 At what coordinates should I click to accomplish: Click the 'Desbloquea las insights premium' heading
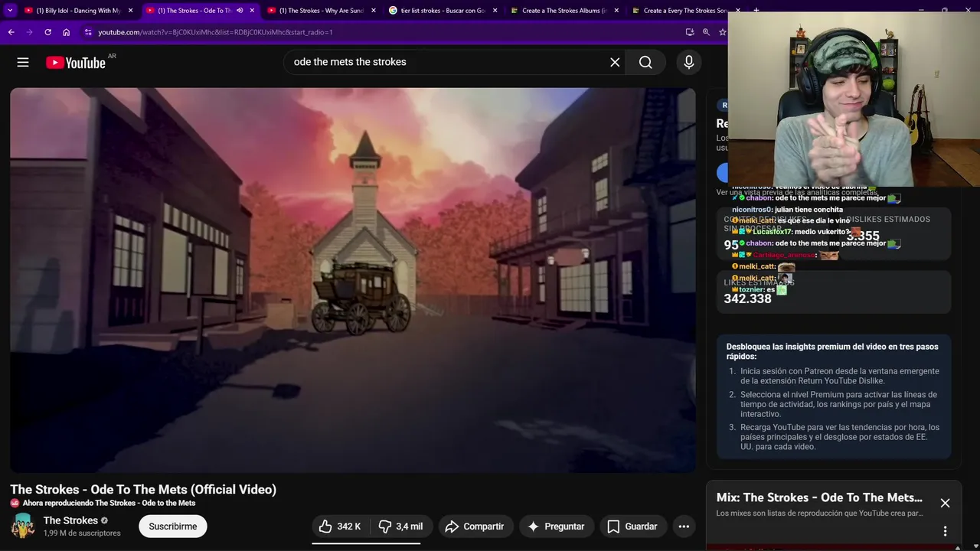(832, 351)
